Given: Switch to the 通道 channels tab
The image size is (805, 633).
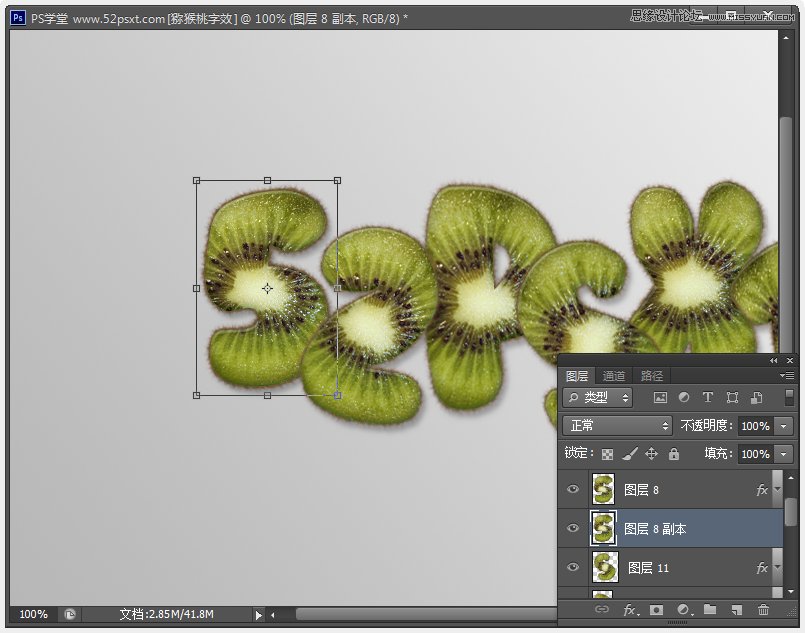Looking at the screenshot, I should 614,376.
